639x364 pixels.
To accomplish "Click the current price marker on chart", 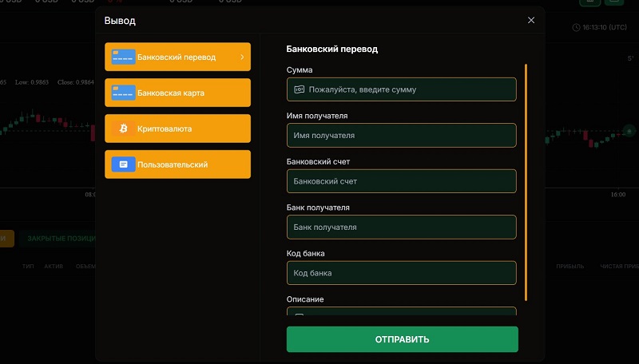I will coord(629,131).
